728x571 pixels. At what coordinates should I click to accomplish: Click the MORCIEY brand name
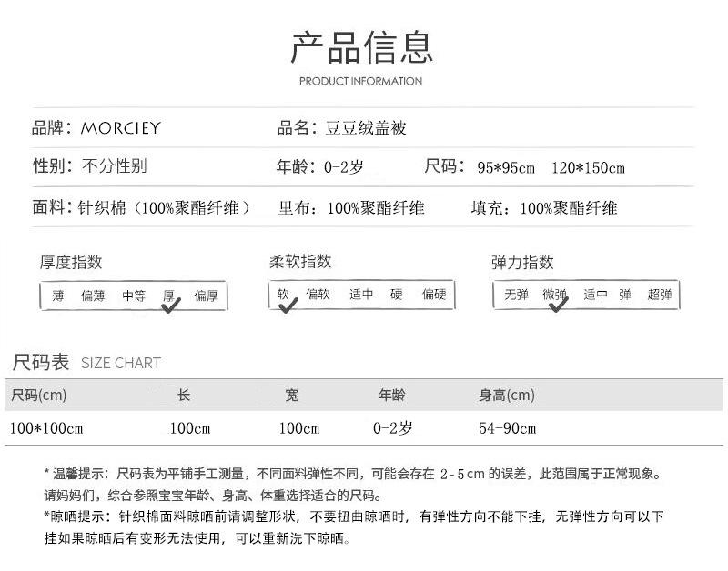[x=120, y=128]
